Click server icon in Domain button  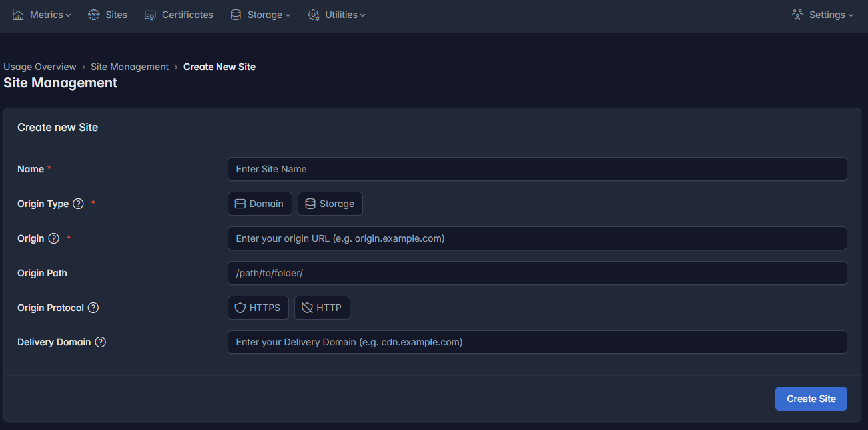click(240, 204)
